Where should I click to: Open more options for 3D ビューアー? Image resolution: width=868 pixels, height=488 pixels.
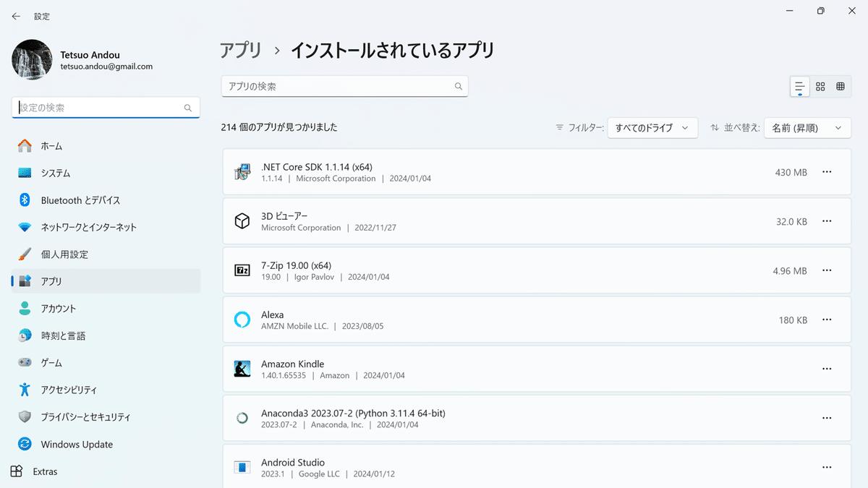[827, 221]
